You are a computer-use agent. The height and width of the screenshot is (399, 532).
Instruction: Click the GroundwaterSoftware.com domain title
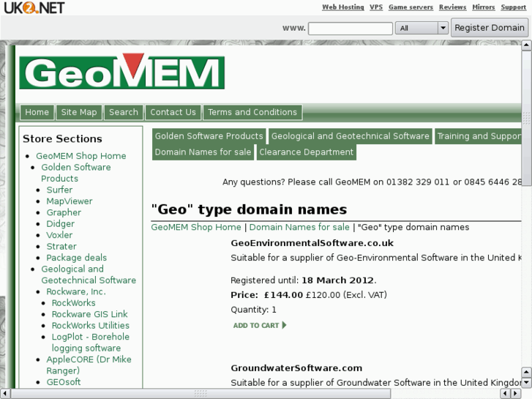coord(296,368)
